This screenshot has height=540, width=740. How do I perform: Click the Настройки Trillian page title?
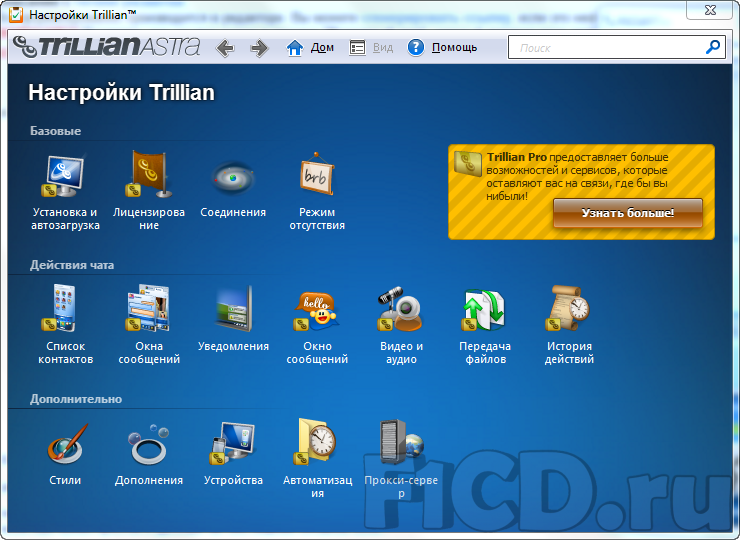click(121, 92)
